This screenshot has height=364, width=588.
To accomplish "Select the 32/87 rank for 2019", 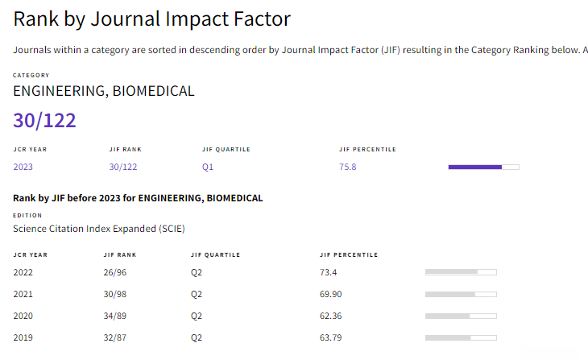I will coord(115,337).
